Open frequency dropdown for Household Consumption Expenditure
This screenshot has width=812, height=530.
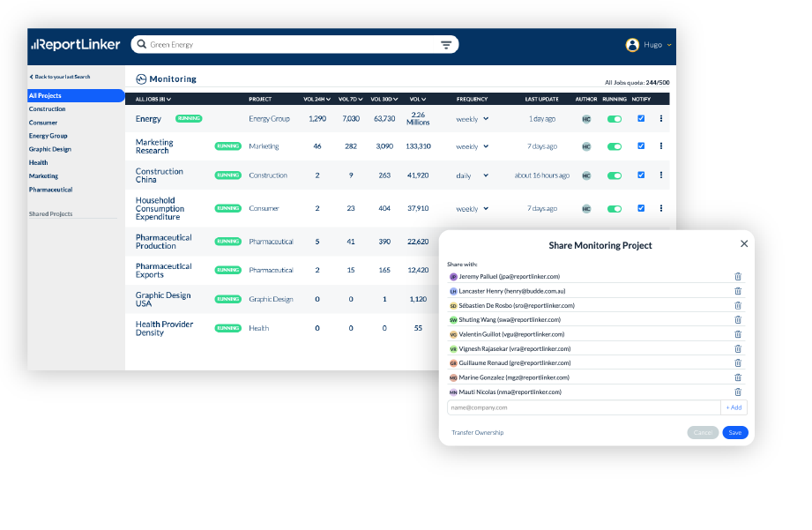pos(473,209)
